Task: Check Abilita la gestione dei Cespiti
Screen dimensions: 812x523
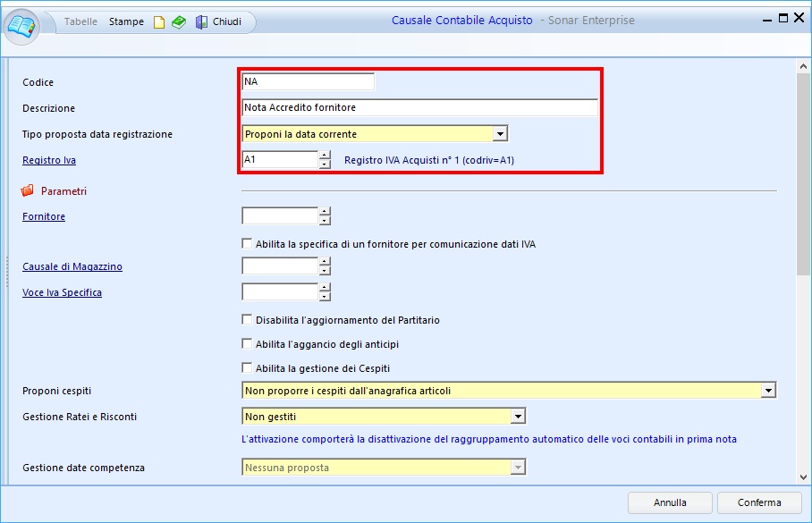Action: pos(248,367)
